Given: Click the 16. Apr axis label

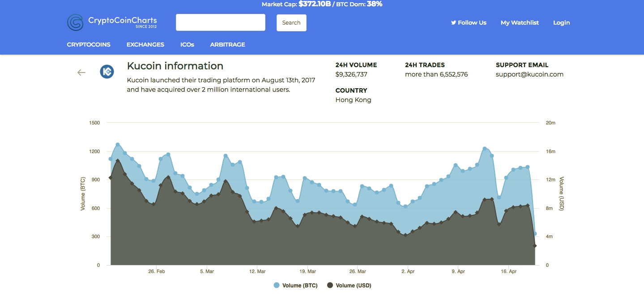Looking at the screenshot, I should click(508, 271).
